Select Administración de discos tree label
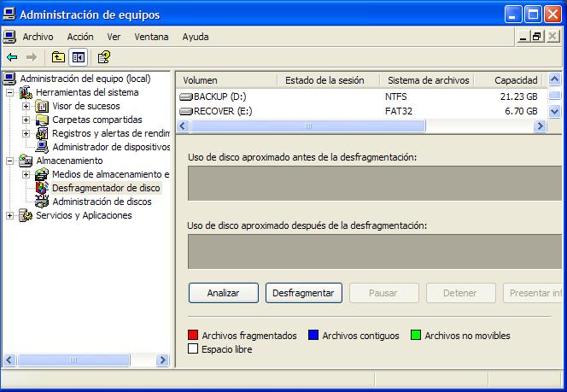Image resolution: width=567 pixels, height=392 pixels. pos(102,202)
